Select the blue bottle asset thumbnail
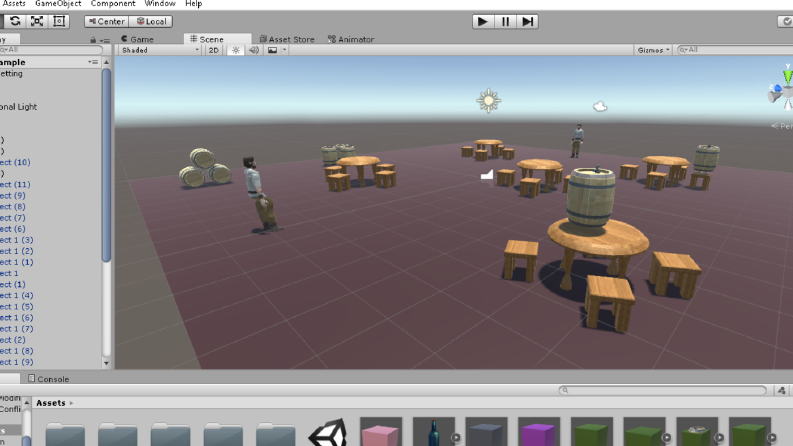This screenshot has width=793, height=446. (433, 431)
